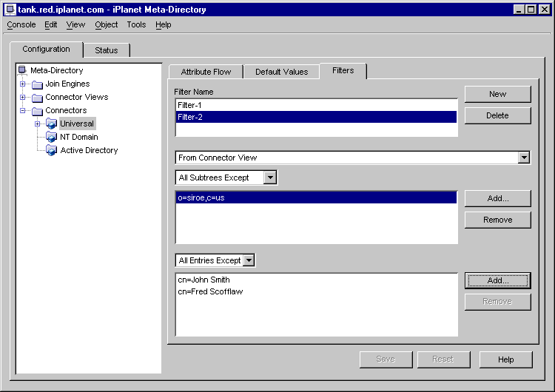Select NT Domain tree label
Screen dimensions: 555x392
79,137
